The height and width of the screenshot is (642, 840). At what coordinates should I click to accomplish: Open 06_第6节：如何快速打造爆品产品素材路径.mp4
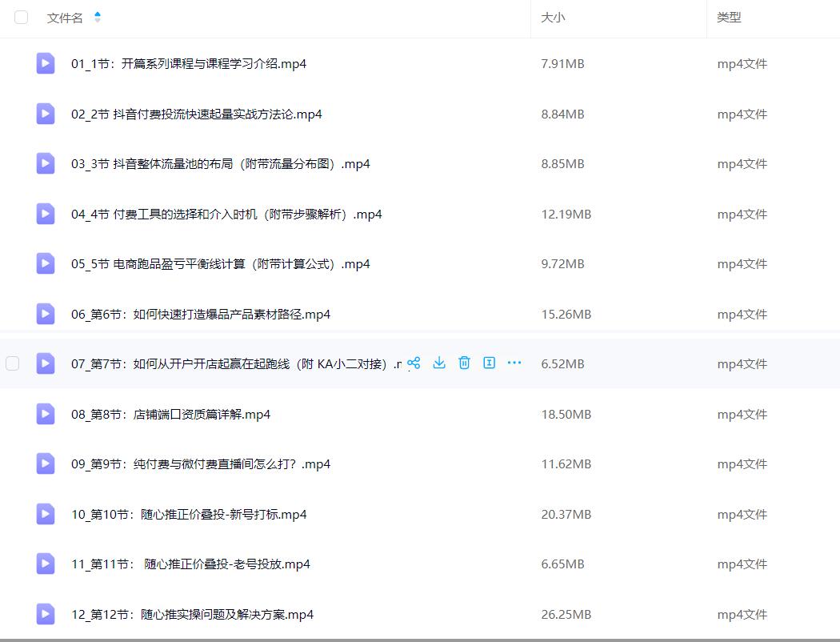coord(201,315)
